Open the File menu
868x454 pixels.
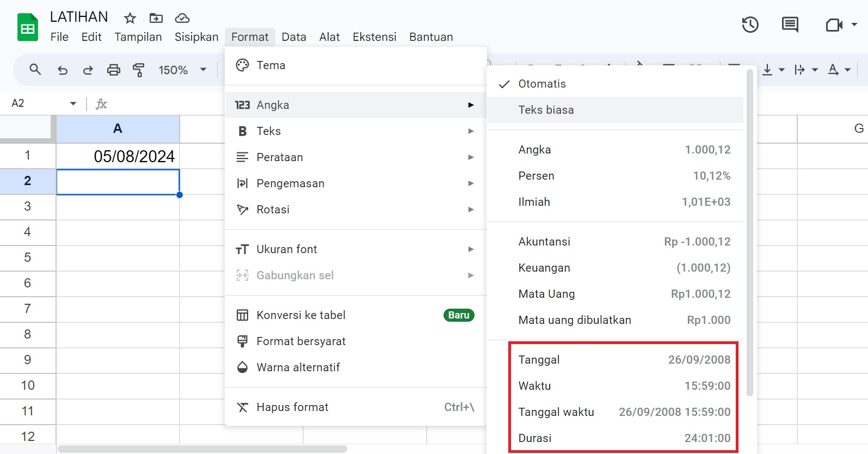[59, 37]
